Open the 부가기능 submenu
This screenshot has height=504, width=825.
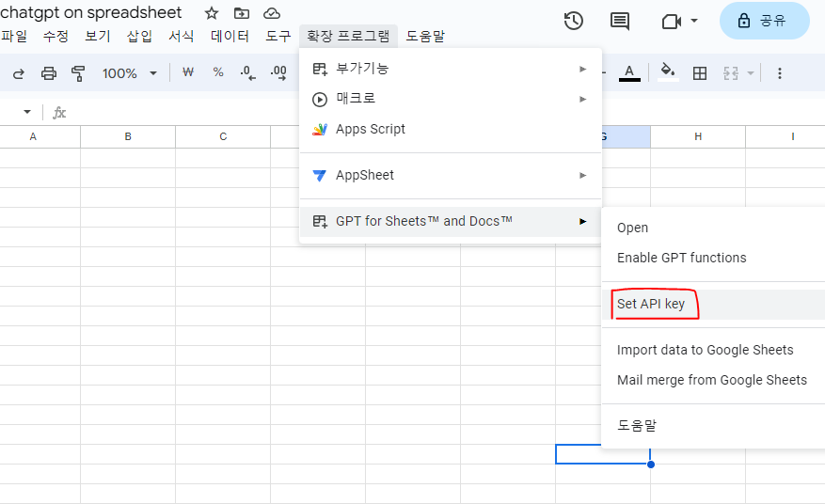tap(451, 69)
